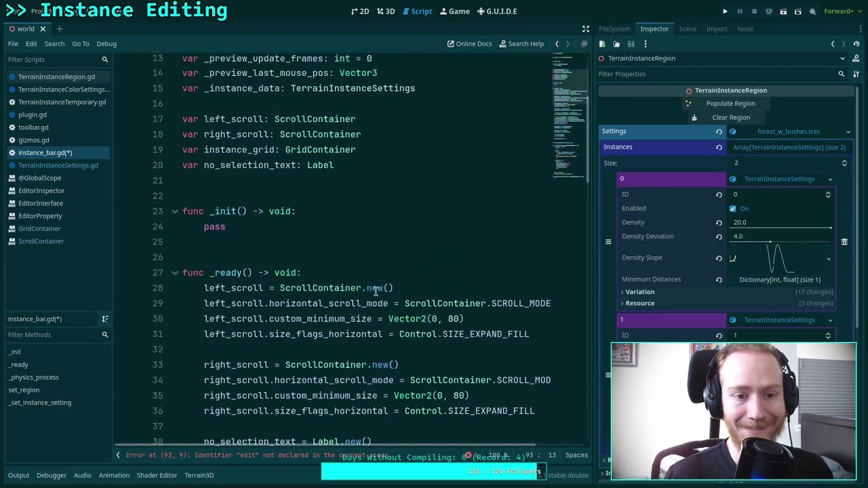The width and height of the screenshot is (868, 488).
Task: Revert the Settings property
Action: [719, 131]
